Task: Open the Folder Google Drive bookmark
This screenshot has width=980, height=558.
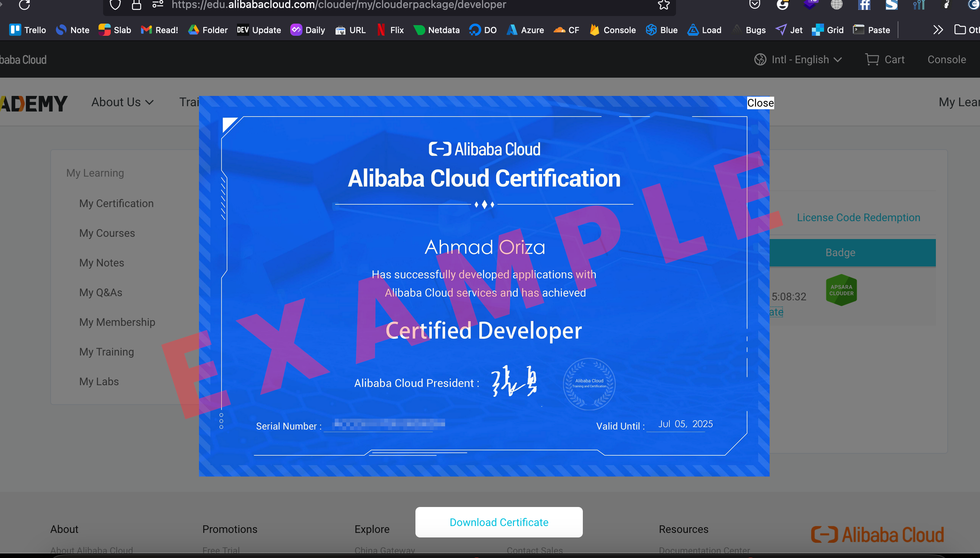Action: pos(208,30)
